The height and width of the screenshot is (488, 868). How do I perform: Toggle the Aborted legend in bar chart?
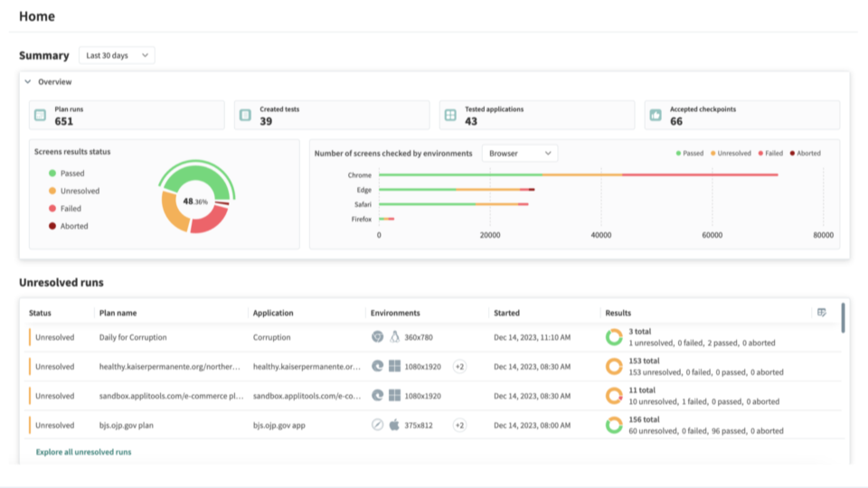tap(806, 154)
